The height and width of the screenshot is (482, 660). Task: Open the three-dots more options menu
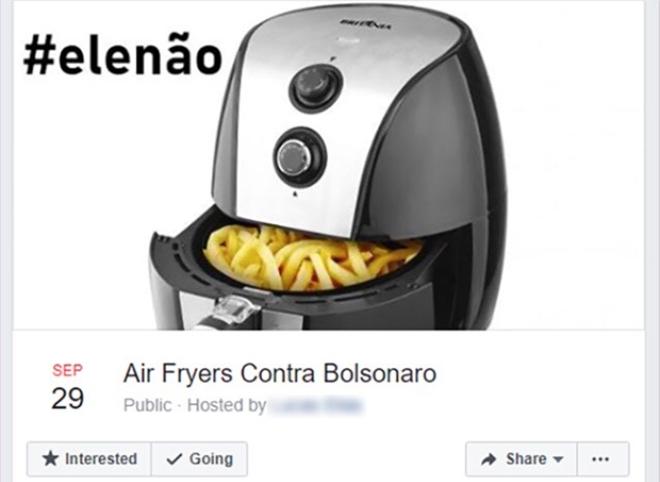[x=603, y=459]
